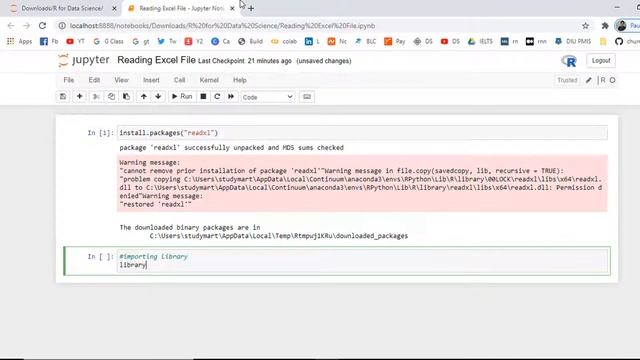
Task: Open the cell type Code dropdown
Action: [267, 97]
